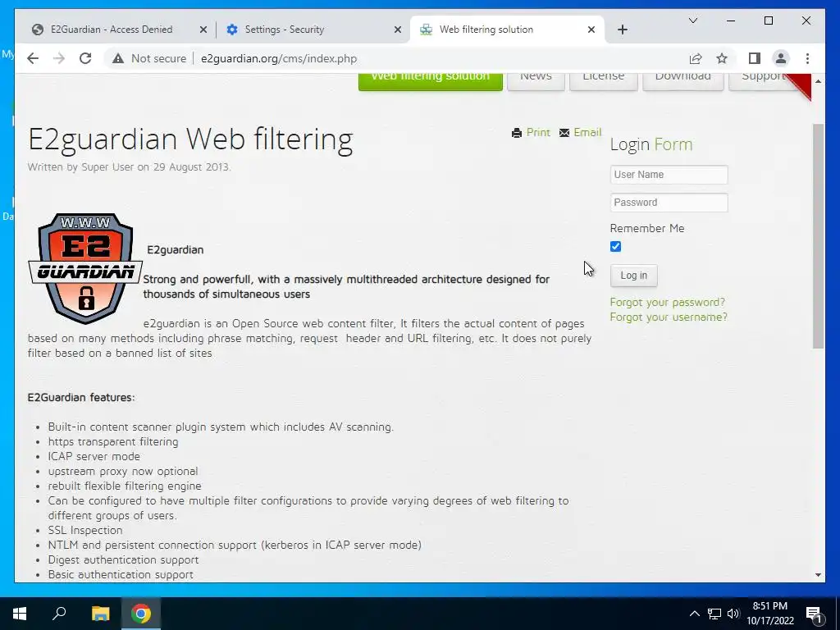
Task: Click the SSL Inspection list item
Action: pyautogui.click(x=85, y=531)
